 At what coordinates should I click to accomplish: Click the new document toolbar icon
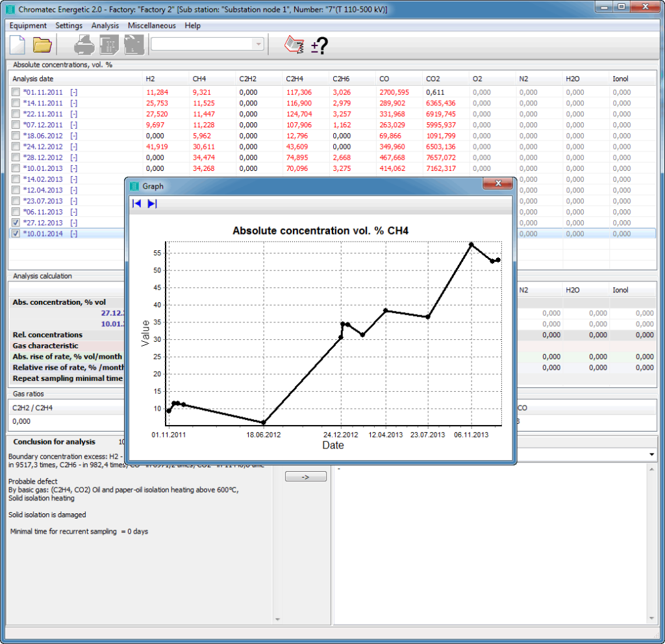pyautogui.click(x=16, y=45)
